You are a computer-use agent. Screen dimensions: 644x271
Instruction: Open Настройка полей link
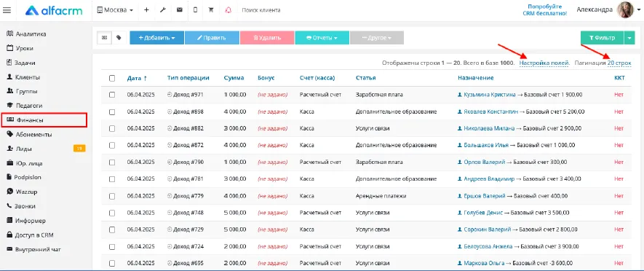point(544,63)
